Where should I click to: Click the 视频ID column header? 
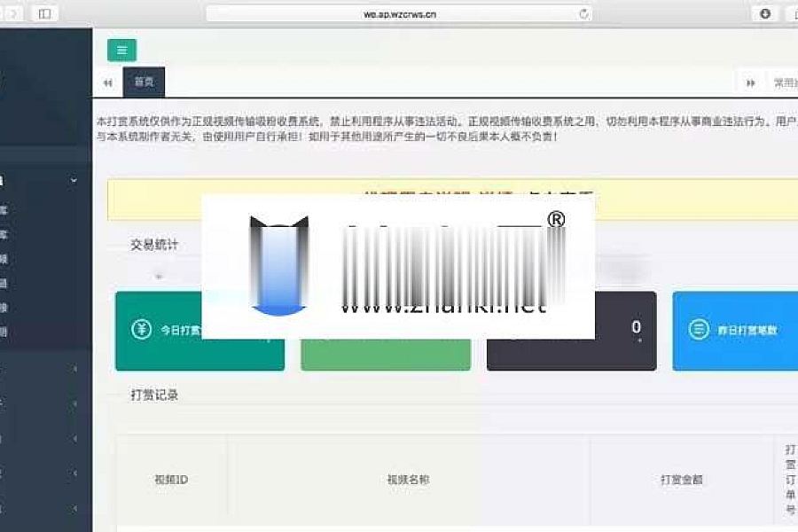tap(171, 480)
